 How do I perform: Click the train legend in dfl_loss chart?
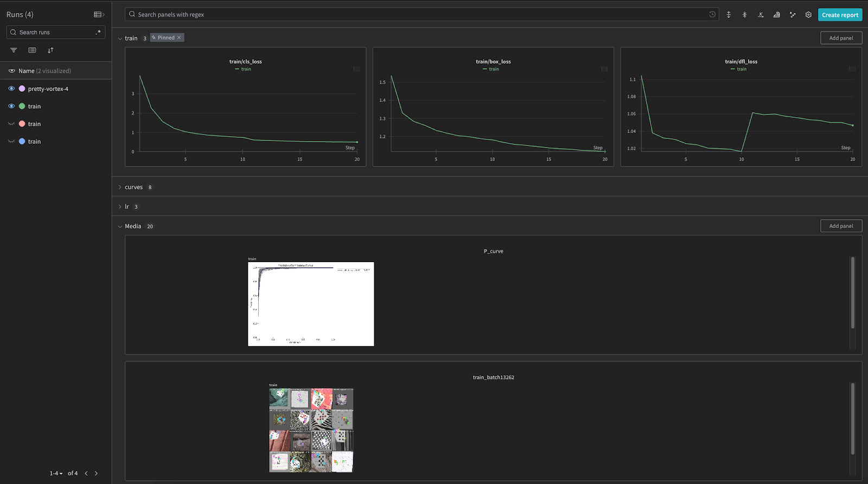[x=738, y=69]
